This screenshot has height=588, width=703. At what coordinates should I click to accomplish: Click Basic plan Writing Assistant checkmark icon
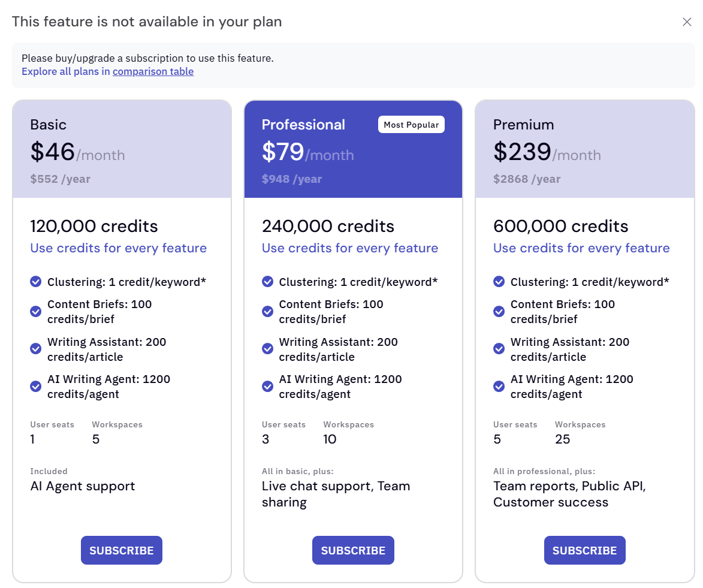pyautogui.click(x=36, y=349)
